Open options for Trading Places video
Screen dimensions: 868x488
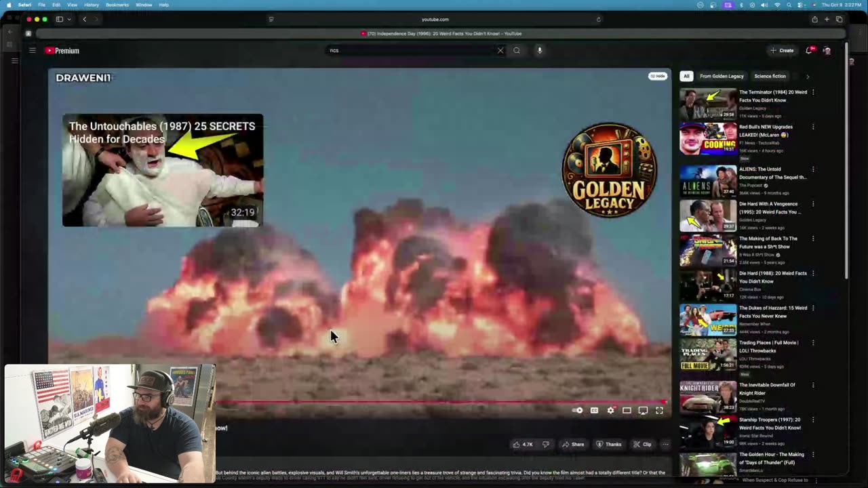click(813, 342)
